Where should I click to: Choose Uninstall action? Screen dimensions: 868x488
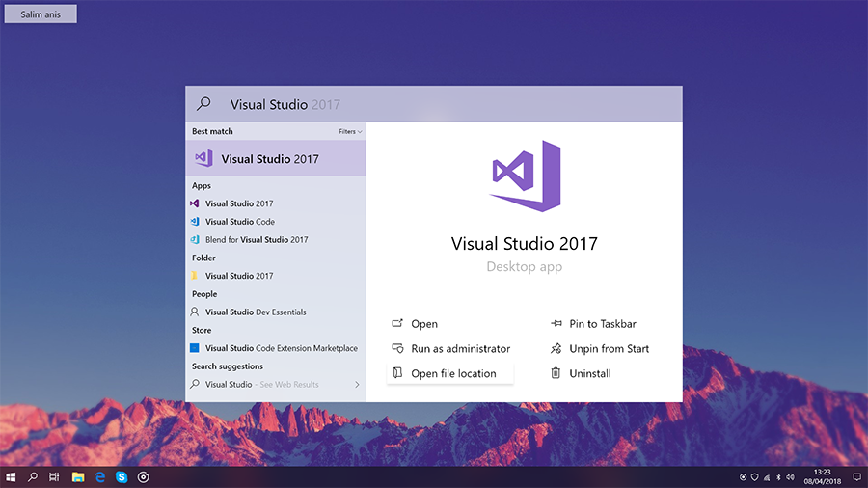click(590, 373)
